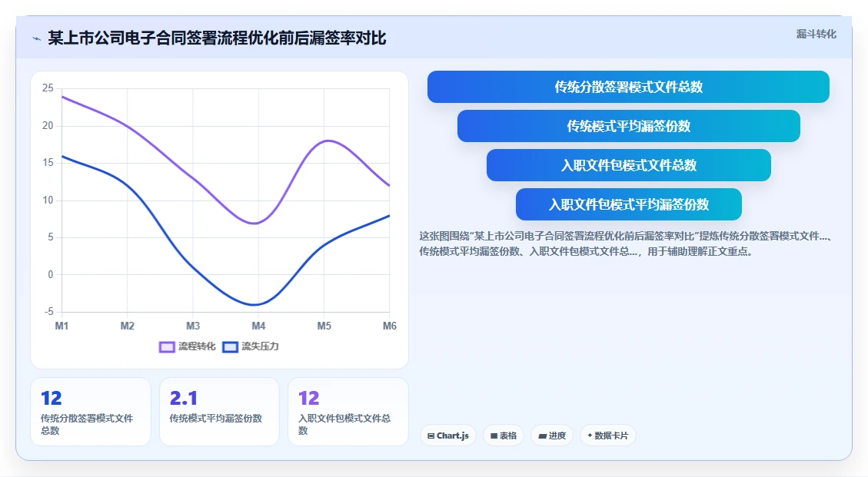Click the 10 y-axis value
This screenshot has width=868, height=477.
coord(48,200)
